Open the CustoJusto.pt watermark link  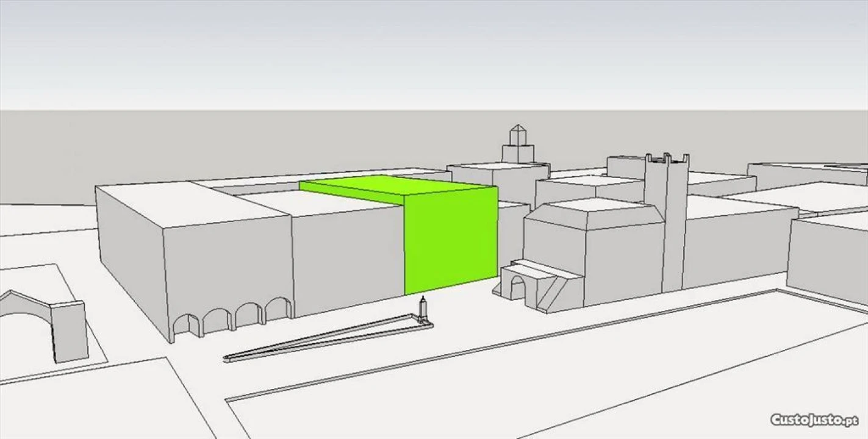pyautogui.click(x=814, y=420)
